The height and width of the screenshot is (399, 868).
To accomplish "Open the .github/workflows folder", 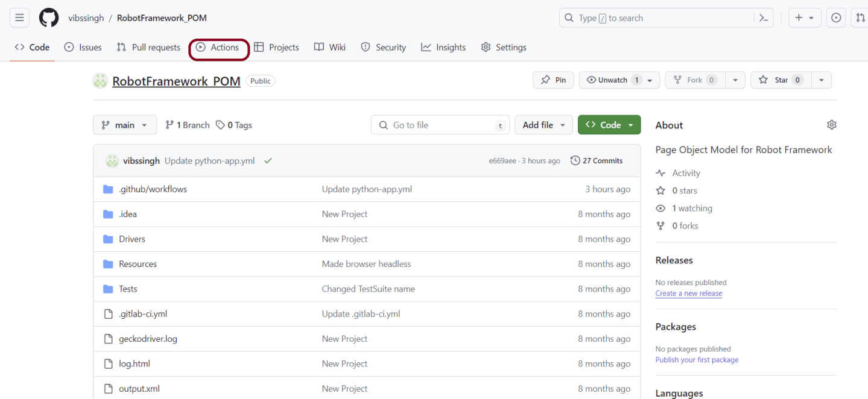I will click(153, 189).
